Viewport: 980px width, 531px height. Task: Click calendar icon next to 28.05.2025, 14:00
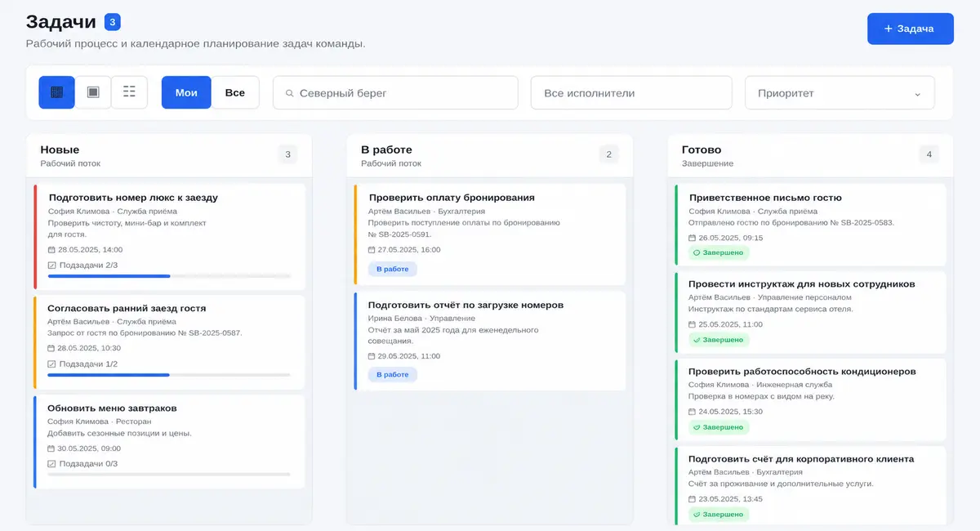pyautogui.click(x=51, y=250)
